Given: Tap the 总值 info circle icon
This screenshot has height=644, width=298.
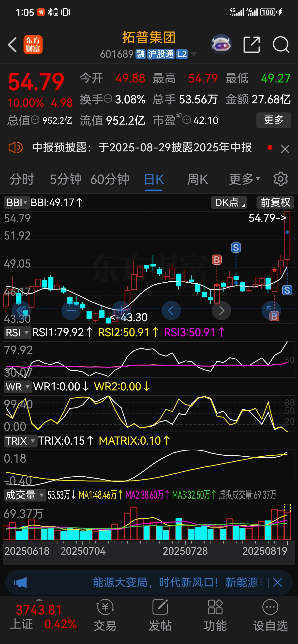Looking at the screenshot, I should pyautogui.click(x=35, y=120).
